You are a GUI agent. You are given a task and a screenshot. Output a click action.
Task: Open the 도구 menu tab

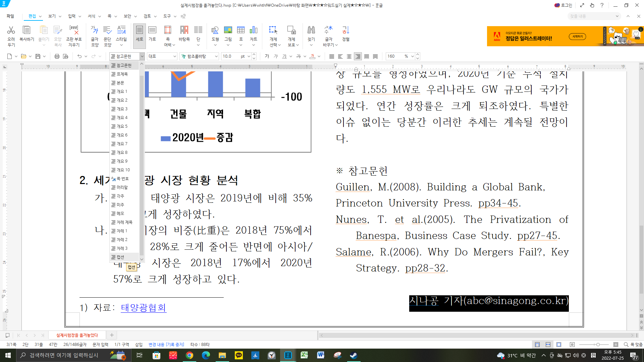[167, 16]
